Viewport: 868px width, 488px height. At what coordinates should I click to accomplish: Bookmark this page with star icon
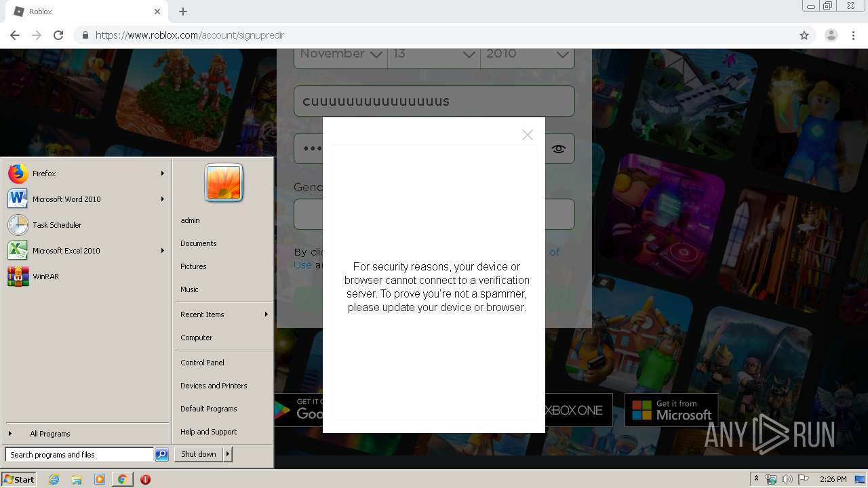coord(804,35)
